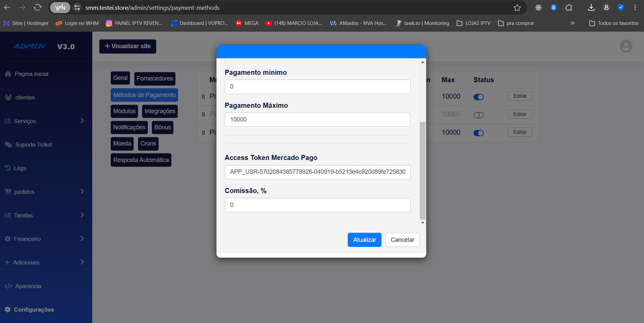Click the Access Token Mercado Pago field
Screen dimensions: 644x323
(x=317, y=172)
